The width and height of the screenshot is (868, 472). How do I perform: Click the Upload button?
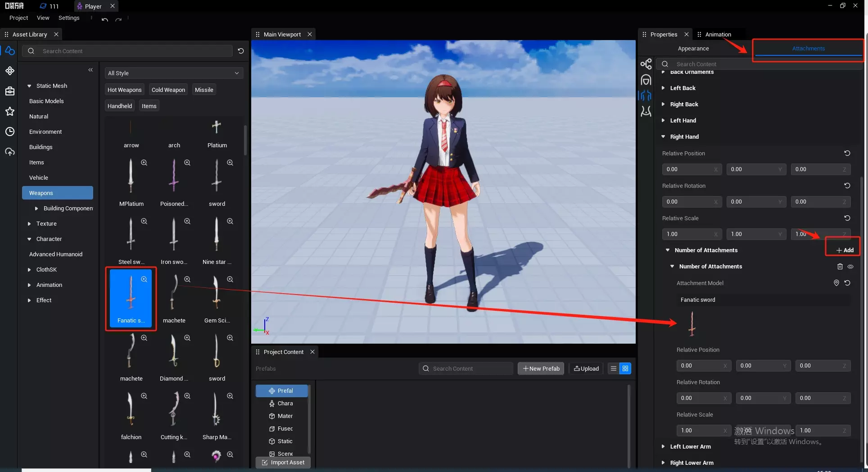(x=586, y=368)
